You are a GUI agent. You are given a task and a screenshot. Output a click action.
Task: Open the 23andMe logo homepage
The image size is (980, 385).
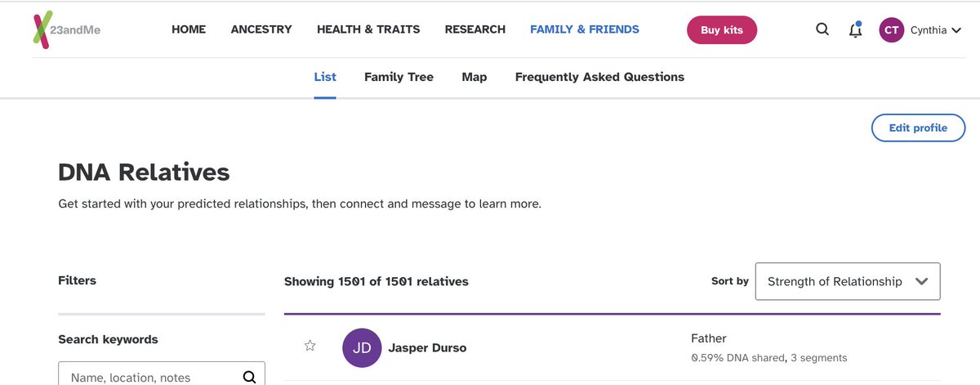point(66,29)
